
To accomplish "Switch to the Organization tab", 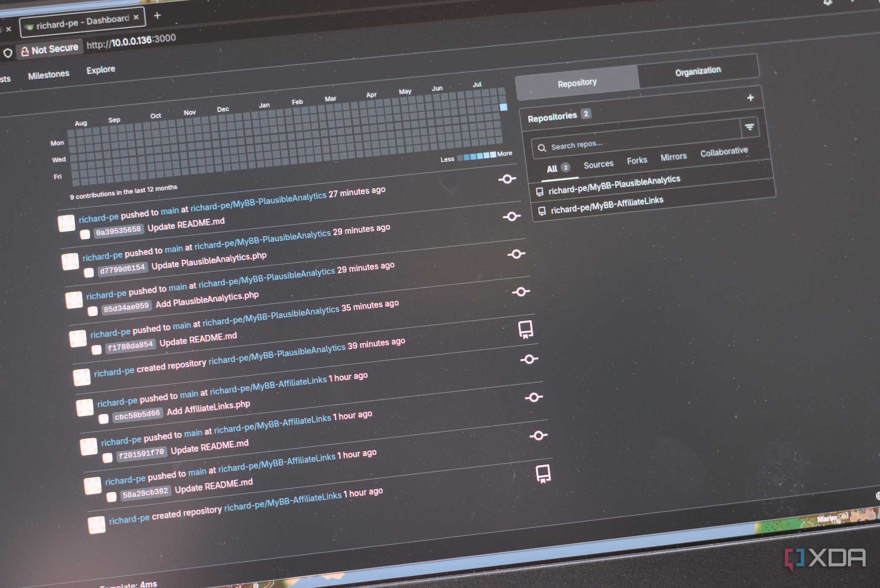I will coord(698,71).
